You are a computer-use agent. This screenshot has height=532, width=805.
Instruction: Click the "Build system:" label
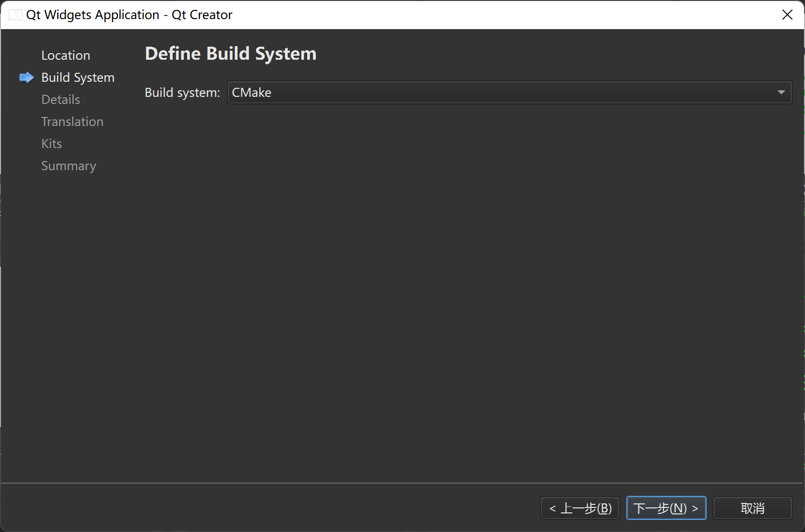click(182, 93)
